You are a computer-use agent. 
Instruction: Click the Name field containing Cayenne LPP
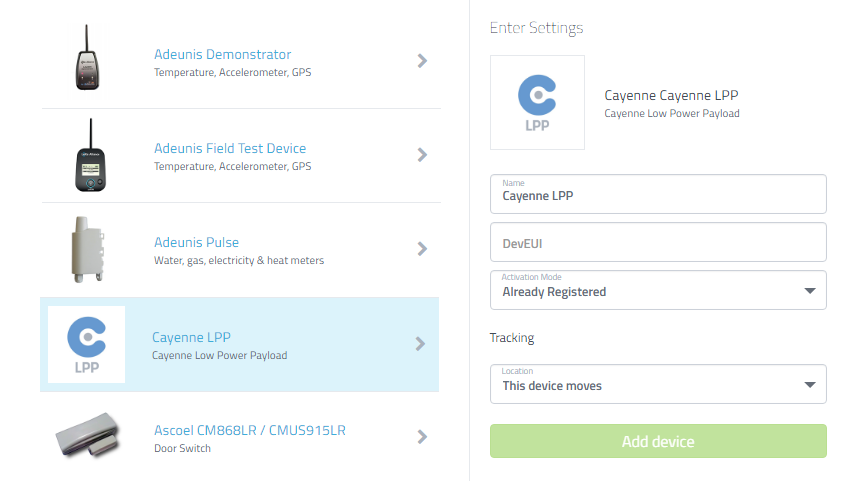pos(658,194)
